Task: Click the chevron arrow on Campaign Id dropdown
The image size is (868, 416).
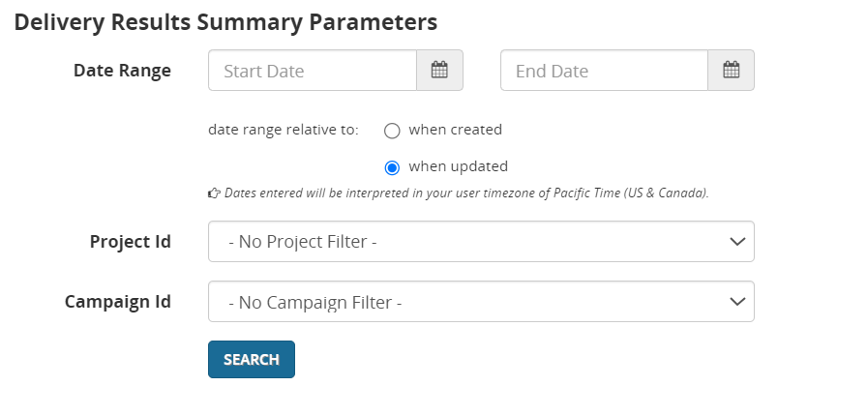Action: [x=737, y=302]
